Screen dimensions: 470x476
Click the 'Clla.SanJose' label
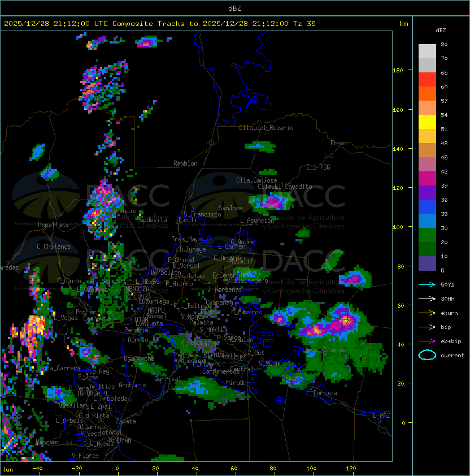click(x=256, y=180)
